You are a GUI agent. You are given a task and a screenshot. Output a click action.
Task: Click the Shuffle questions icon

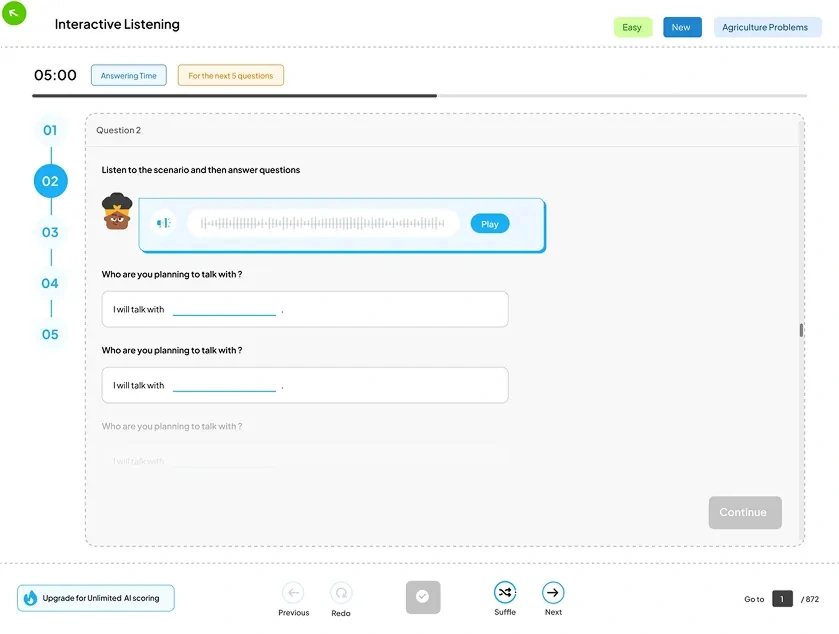(505, 593)
